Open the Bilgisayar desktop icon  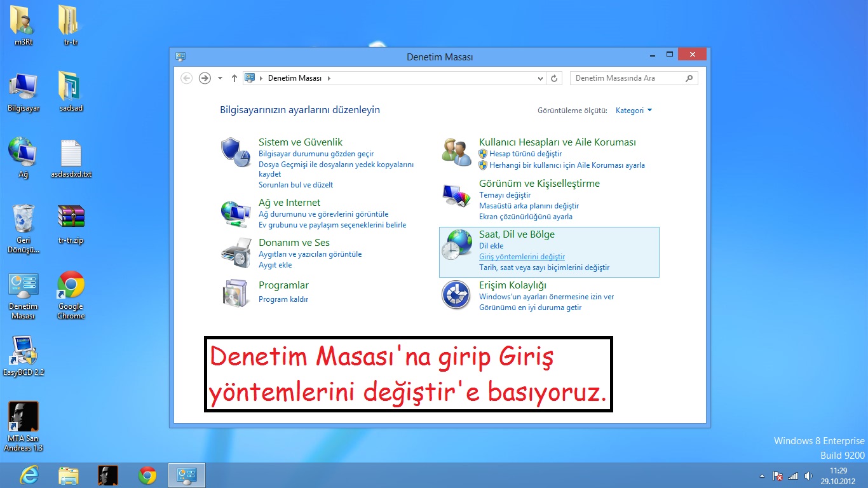coord(24,91)
